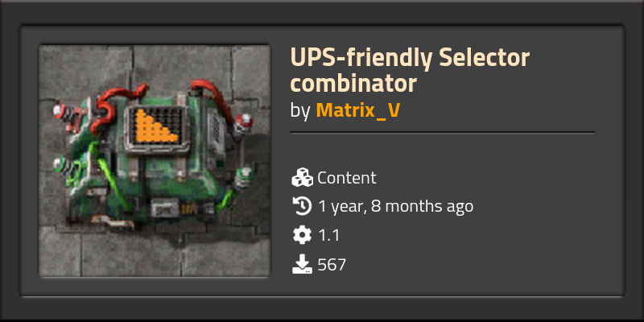The height and width of the screenshot is (322, 644).
Task: Click the orange triangle display in thumbnail
Action: point(156,126)
